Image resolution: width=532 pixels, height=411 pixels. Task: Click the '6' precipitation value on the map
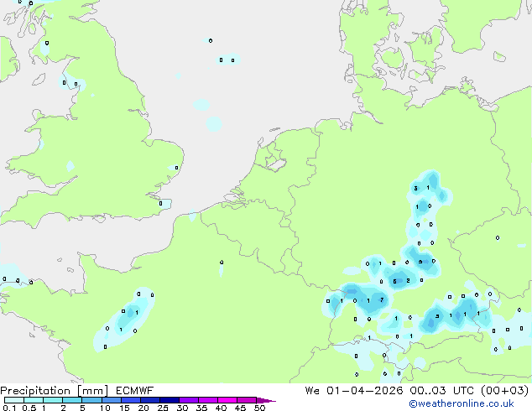tap(394, 282)
